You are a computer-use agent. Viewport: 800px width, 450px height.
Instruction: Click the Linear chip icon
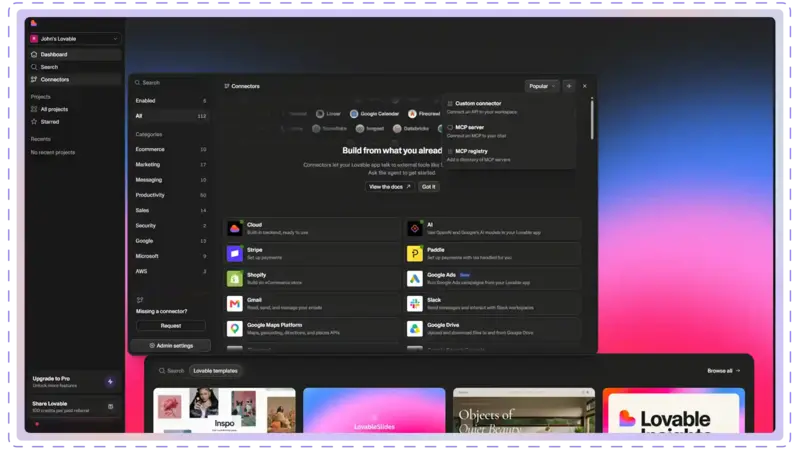[320, 114]
